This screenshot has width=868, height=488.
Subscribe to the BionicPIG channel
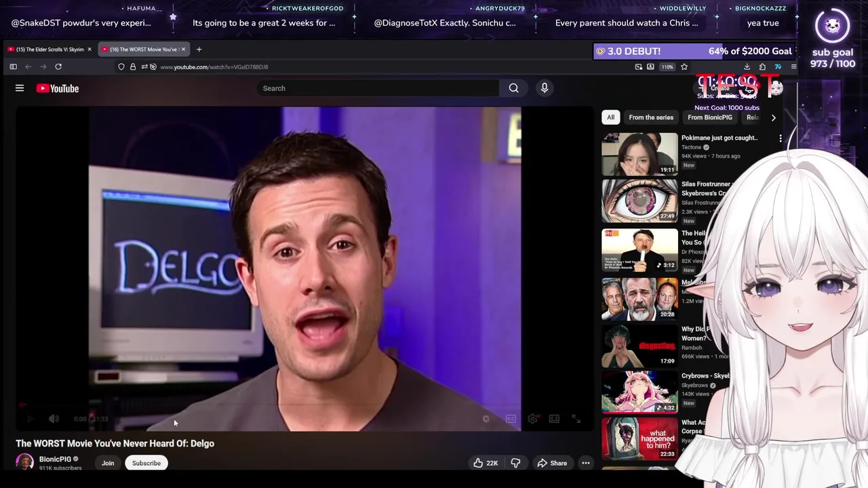tap(146, 463)
